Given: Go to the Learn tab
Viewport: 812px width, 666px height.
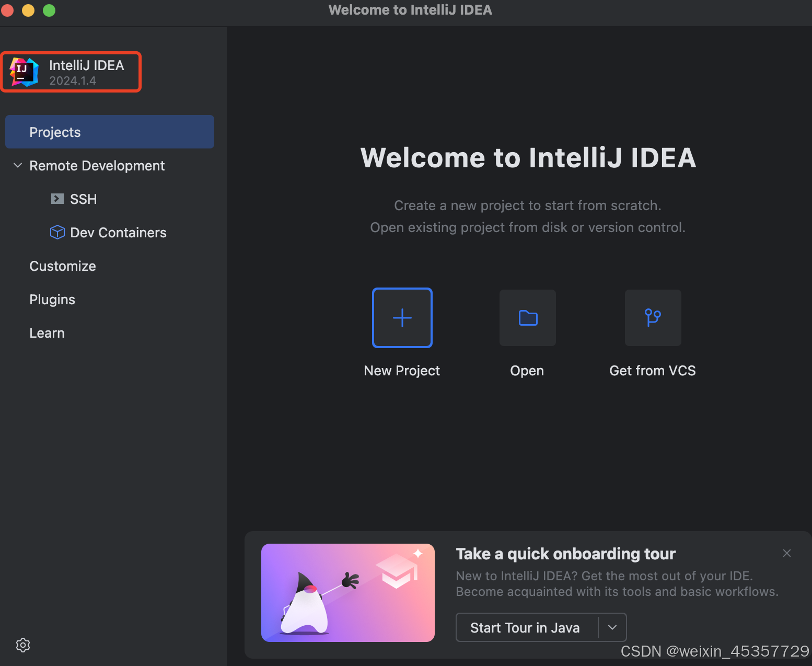Looking at the screenshot, I should [x=47, y=333].
